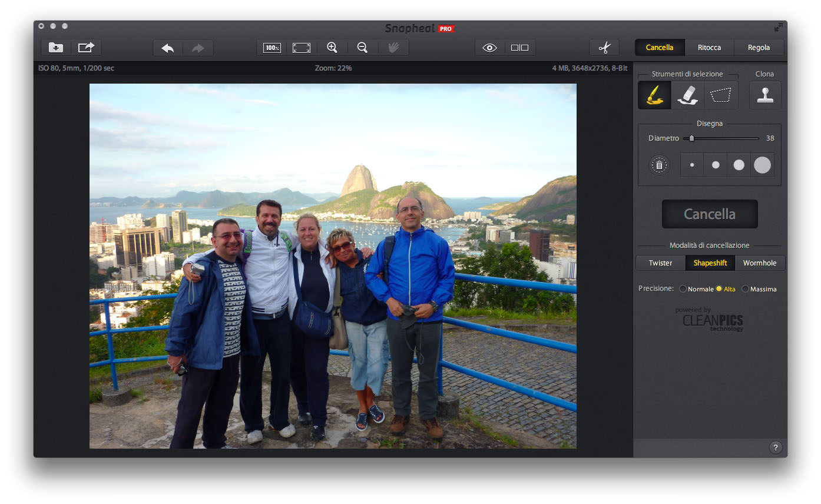The image size is (821, 504).
Task: Click the photo of the group in the canvas
Action: click(x=333, y=266)
